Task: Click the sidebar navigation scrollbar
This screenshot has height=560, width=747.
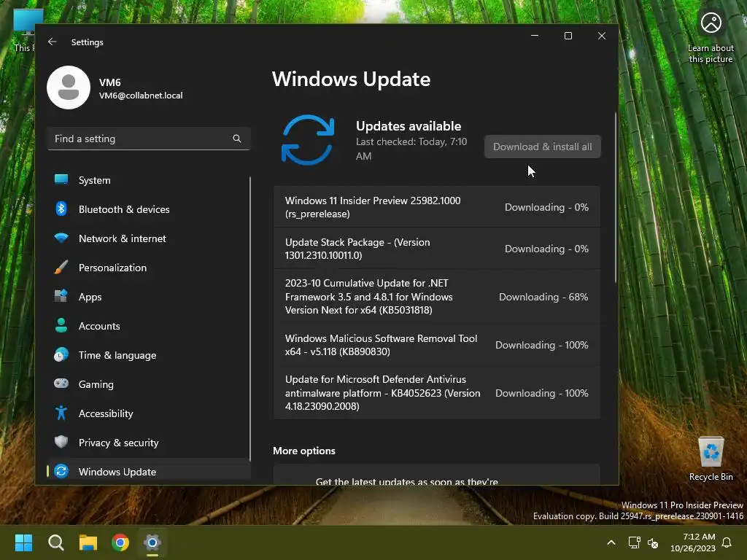Action: click(250, 319)
